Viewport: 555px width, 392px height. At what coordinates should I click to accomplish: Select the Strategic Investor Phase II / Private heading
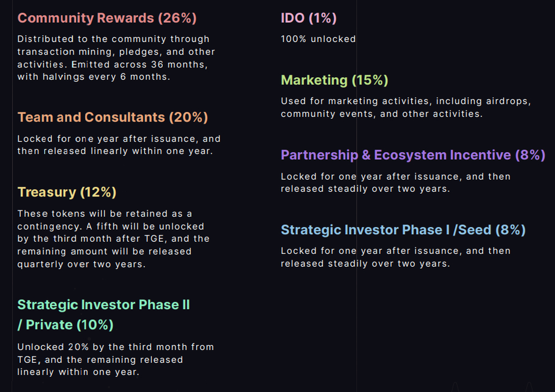[104, 314]
